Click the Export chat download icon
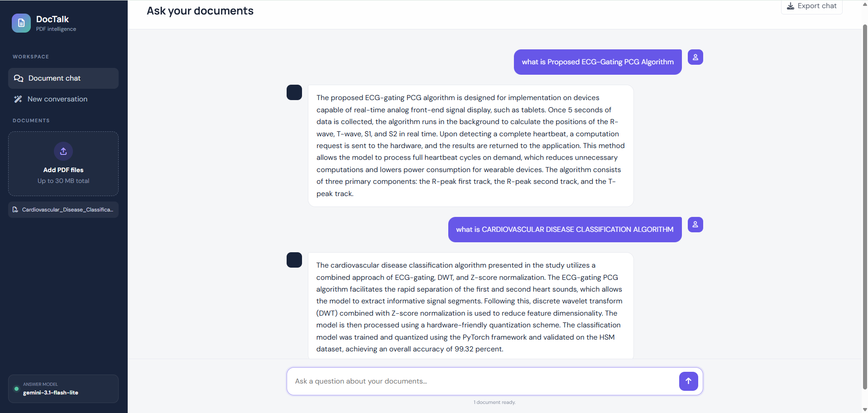 pyautogui.click(x=791, y=6)
